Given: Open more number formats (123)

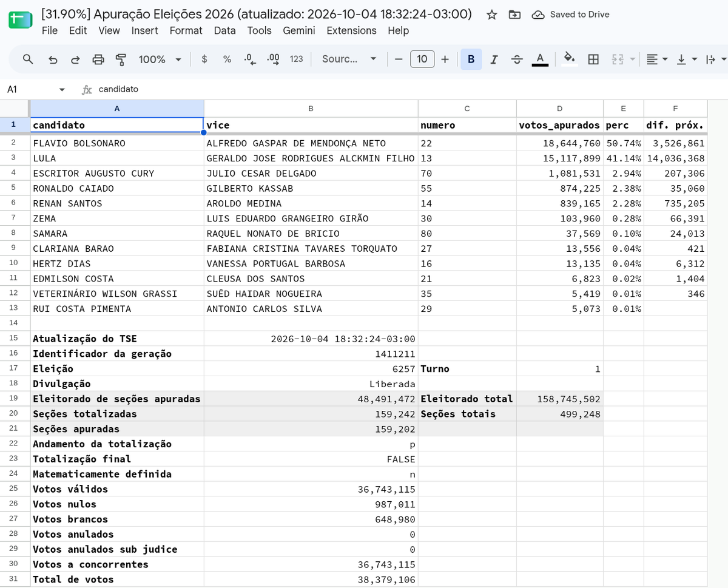Looking at the screenshot, I should (x=296, y=59).
